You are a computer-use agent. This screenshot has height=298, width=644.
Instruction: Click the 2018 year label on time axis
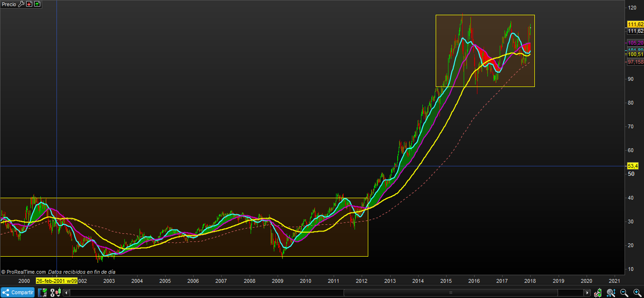530,280
